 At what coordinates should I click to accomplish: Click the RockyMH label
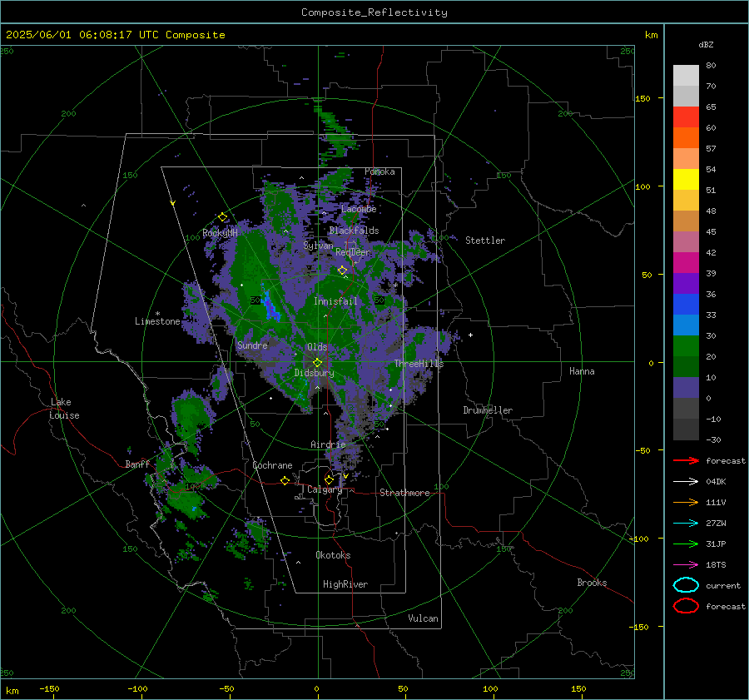(220, 233)
